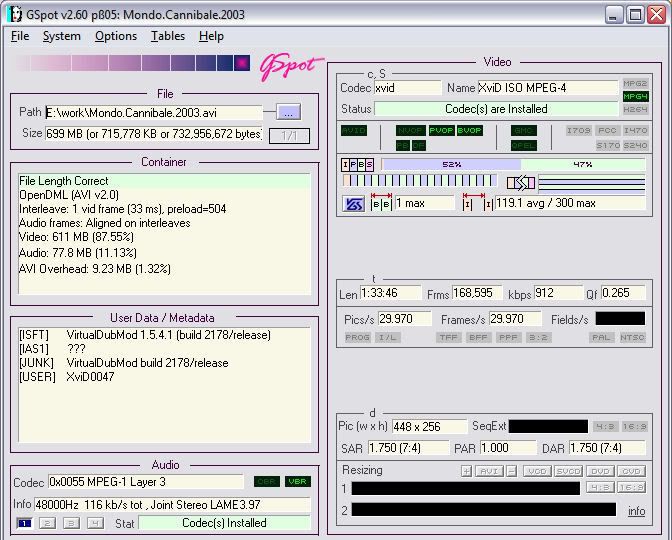Open the Options menu
This screenshot has height=540, width=672.
(x=116, y=36)
